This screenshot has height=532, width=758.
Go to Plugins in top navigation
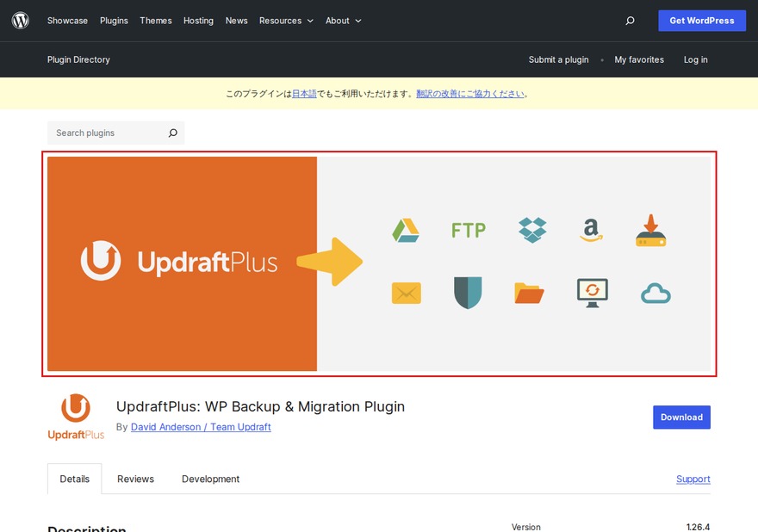(114, 21)
